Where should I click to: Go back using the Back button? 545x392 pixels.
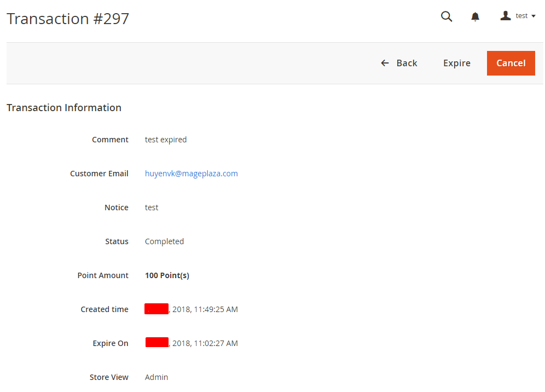point(399,63)
